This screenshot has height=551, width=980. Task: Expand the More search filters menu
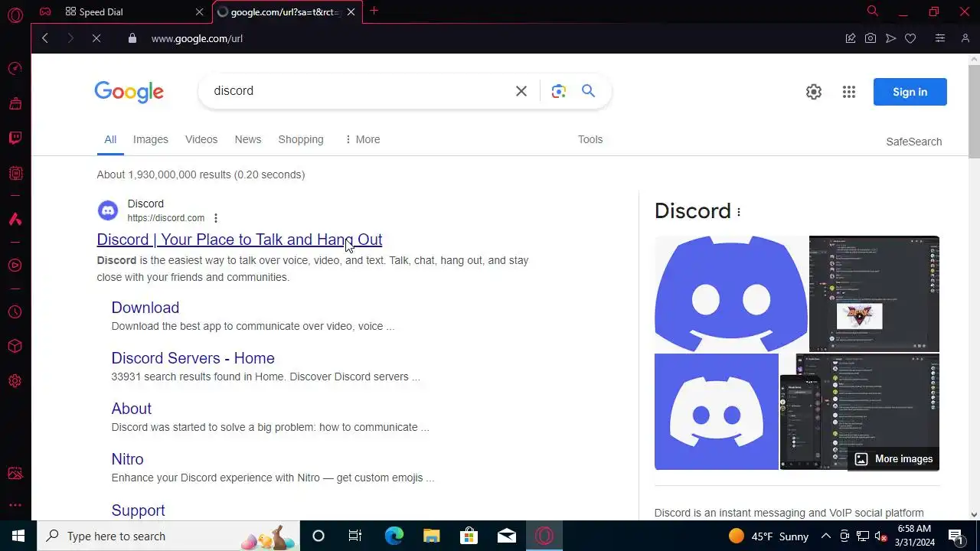coord(362,139)
